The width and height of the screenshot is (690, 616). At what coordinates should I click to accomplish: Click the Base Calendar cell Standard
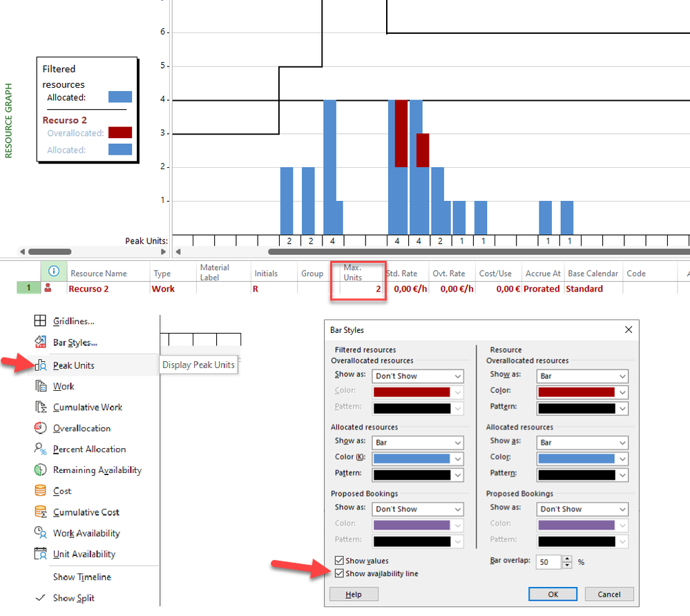tap(593, 289)
